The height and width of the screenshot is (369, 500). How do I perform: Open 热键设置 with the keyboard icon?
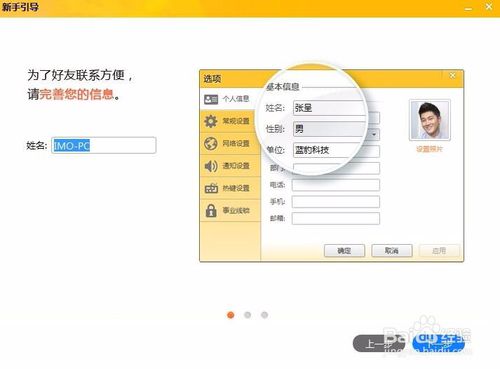tap(230, 188)
